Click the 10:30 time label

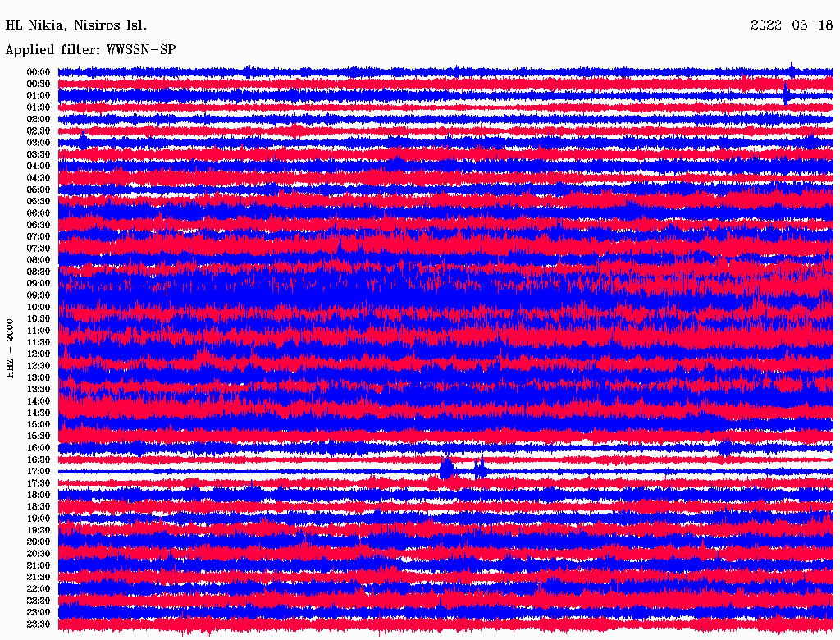(x=38, y=318)
